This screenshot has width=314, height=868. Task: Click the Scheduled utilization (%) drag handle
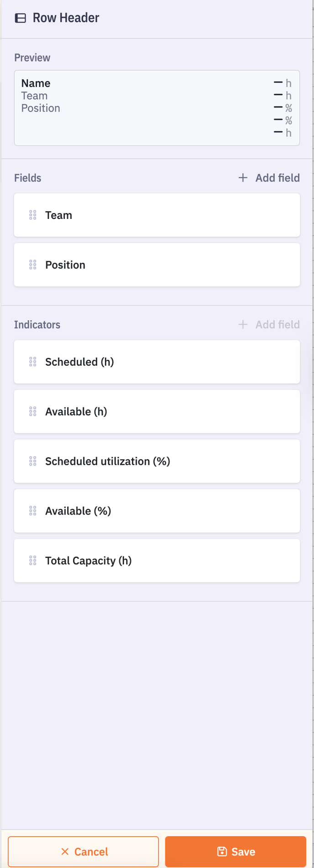33,462
